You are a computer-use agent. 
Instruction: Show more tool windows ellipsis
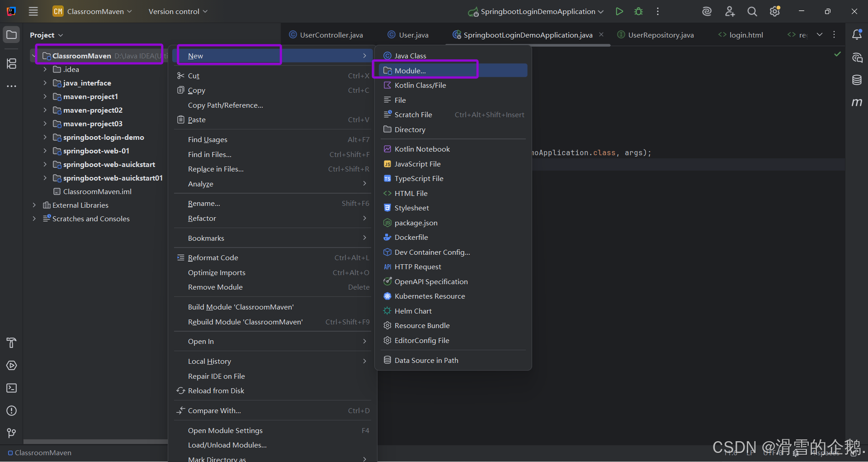tap(12, 86)
